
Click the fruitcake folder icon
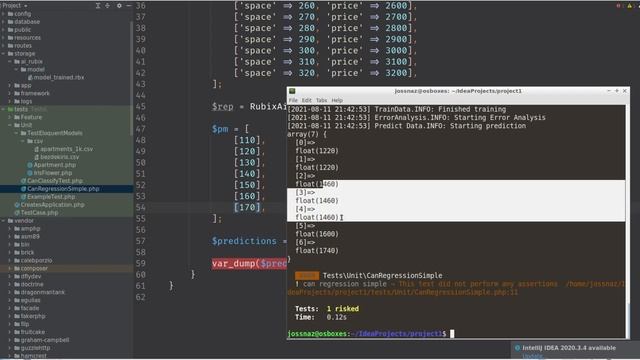click(17, 332)
